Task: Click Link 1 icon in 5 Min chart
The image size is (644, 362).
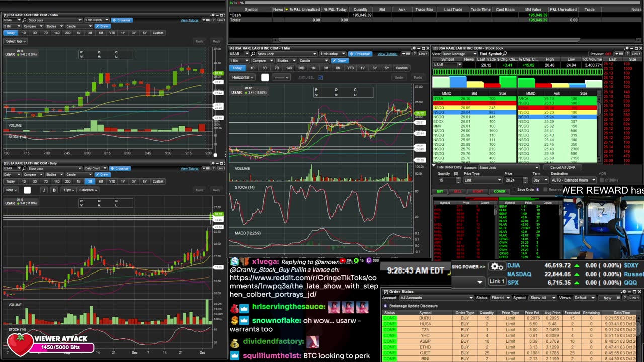Action: tap(221, 20)
